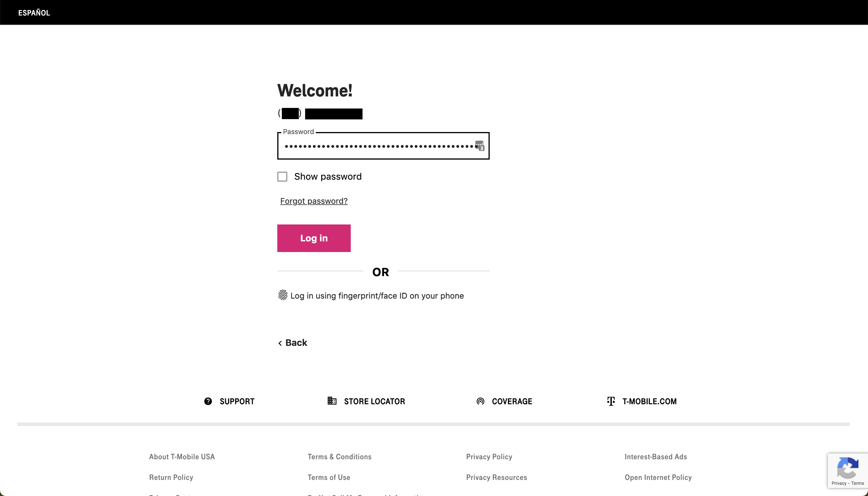Click the Store Locator building icon
Image resolution: width=868 pixels, height=496 pixels.
[x=332, y=401]
